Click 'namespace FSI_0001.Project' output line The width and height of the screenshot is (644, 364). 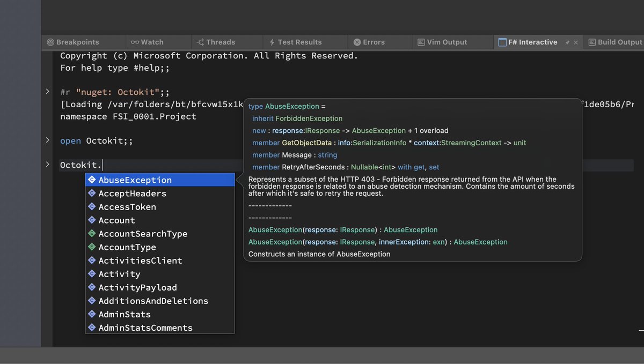tap(128, 116)
